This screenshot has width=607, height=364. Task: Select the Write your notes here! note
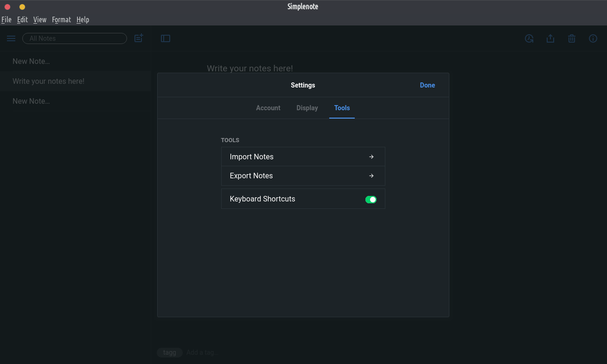coord(75,81)
